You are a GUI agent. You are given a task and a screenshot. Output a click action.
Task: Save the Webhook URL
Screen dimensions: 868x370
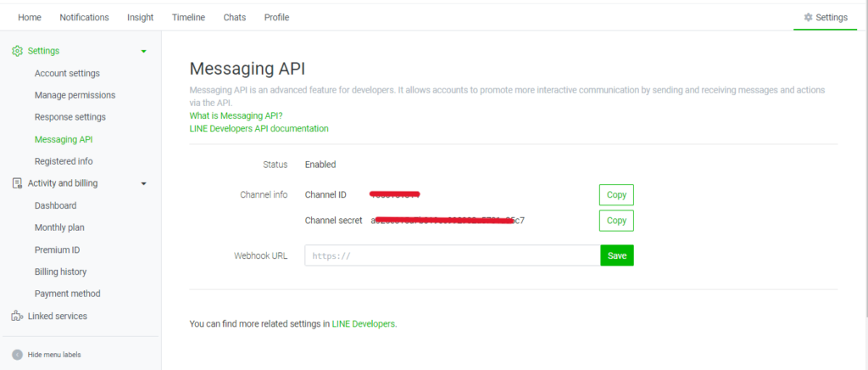[x=617, y=255]
